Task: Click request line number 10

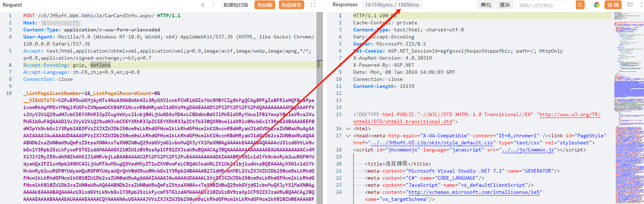Action: pos(9,94)
